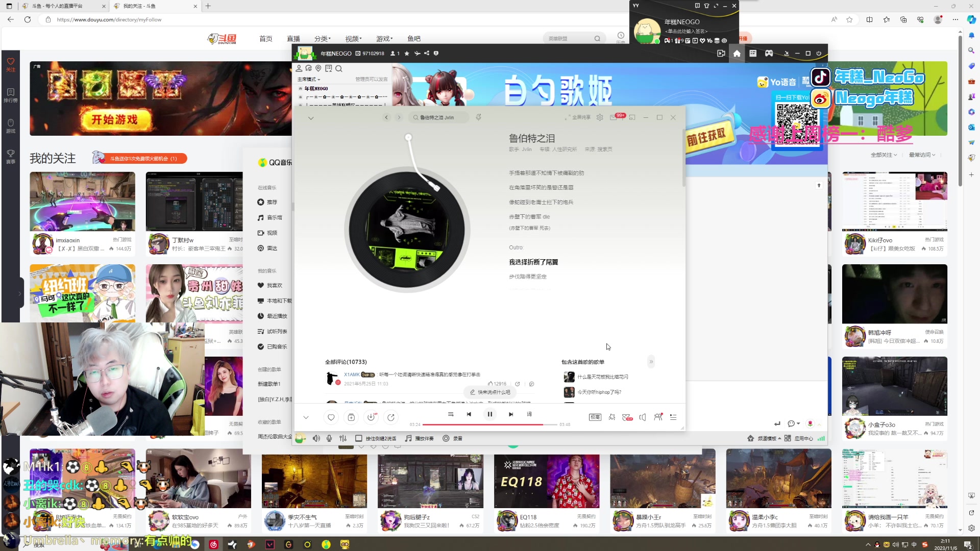The width and height of the screenshot is (980, 551).
Task: Skip to next track in QQ Music
Action: click(511, 414)
